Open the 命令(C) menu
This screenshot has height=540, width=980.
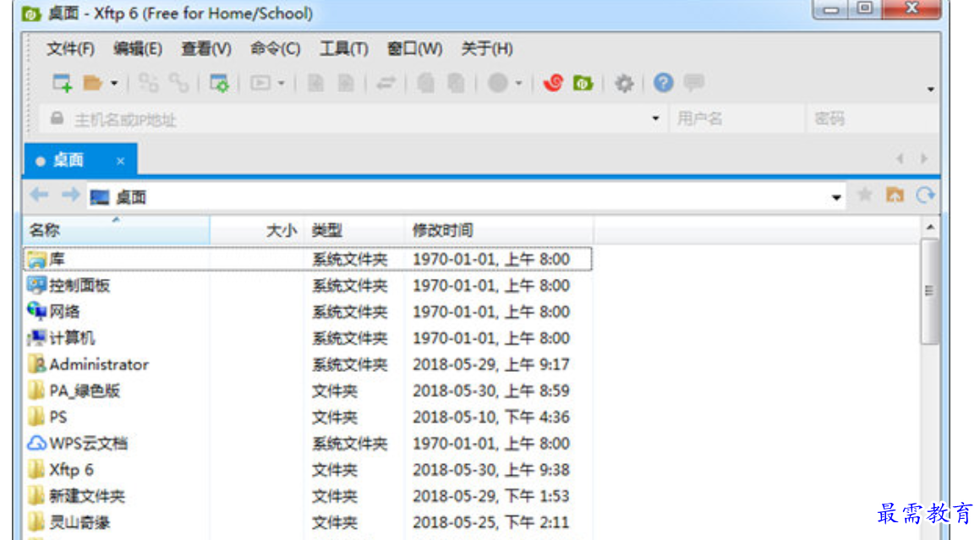(275, 49)
